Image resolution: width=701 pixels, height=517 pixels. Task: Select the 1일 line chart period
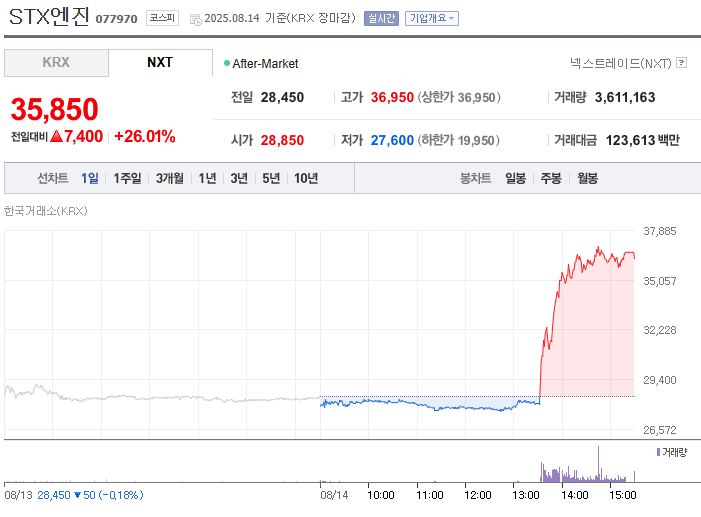[90, 178]
